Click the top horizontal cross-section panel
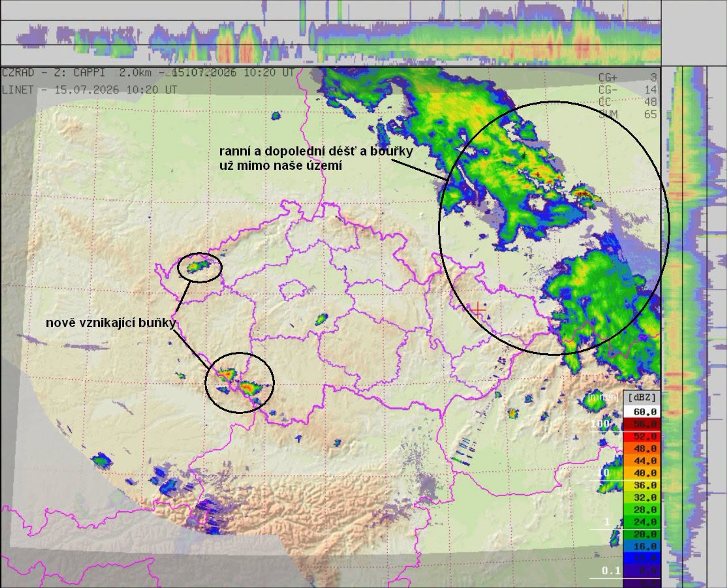The width and height of the screenshot is (727, 588). pyautogui.click(x=331, y=32)
